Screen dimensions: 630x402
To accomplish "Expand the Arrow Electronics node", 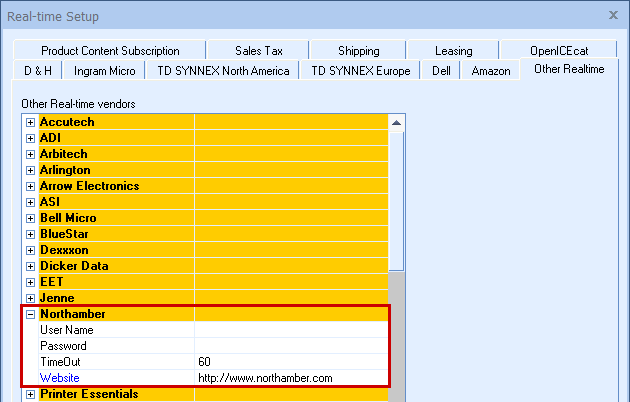I will pyautogui.click(x=31, y=186).
